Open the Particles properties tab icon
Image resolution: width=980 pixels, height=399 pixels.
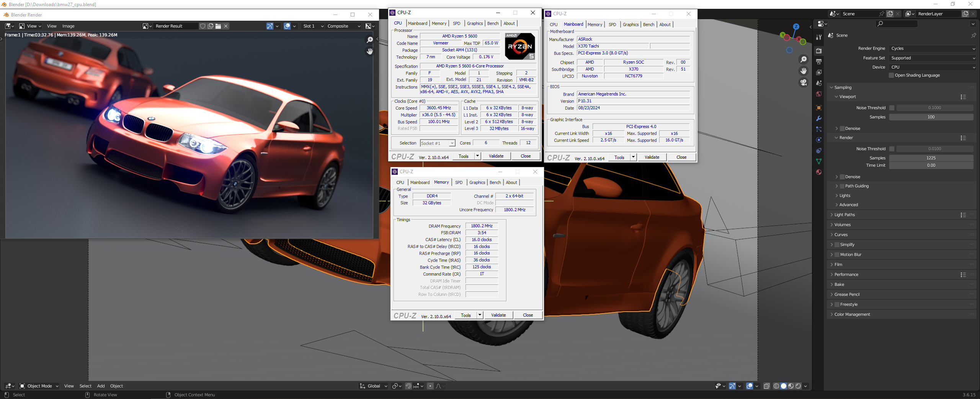point(818,129)
